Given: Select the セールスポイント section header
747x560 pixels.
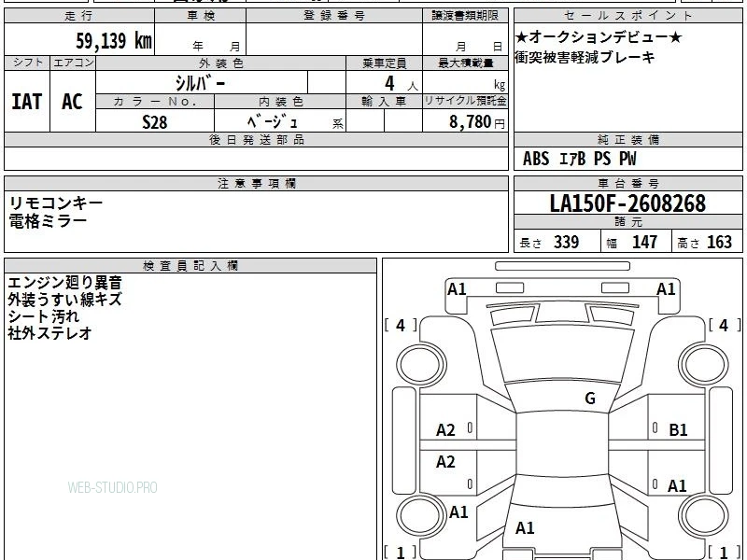Looking at the screenshot, I should [627, 16].
